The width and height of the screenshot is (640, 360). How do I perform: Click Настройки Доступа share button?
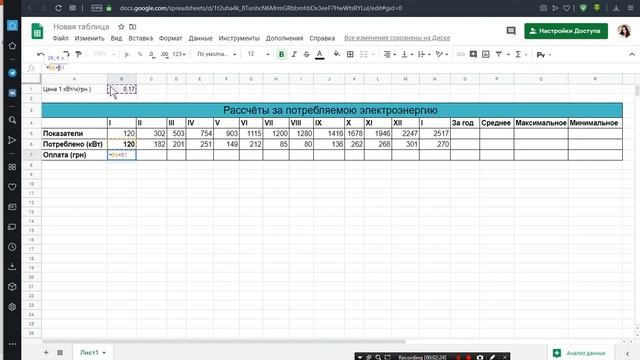(x=566, y=31)
